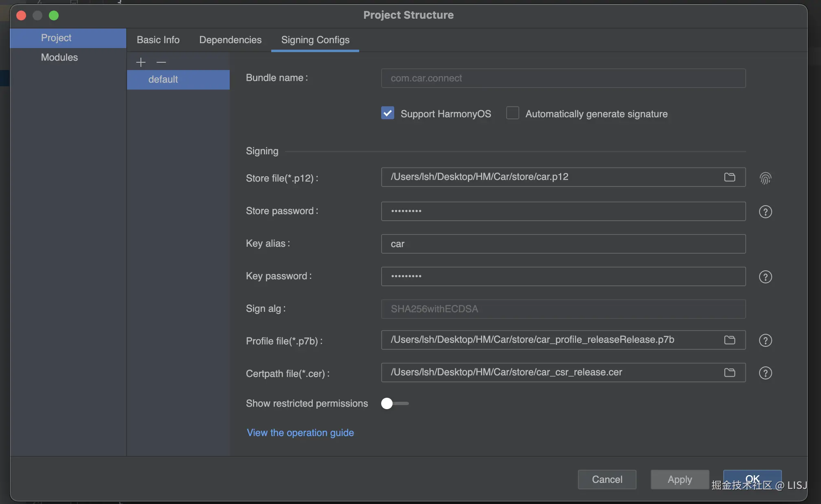This screenshot has height=504, width=821.
Task: Uncheck the Support HarmonyOS checkbox
Action: 388,113
